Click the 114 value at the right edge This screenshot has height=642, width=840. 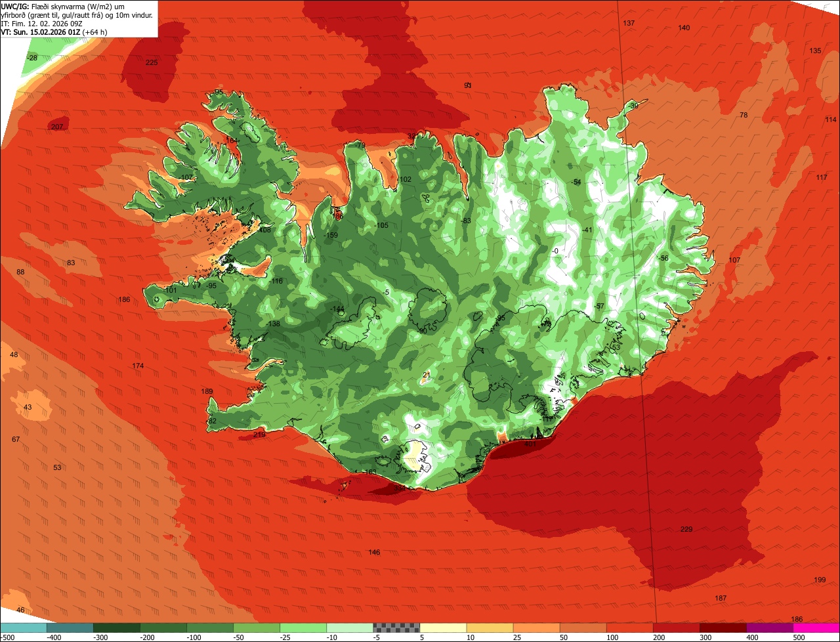(831, 119)
